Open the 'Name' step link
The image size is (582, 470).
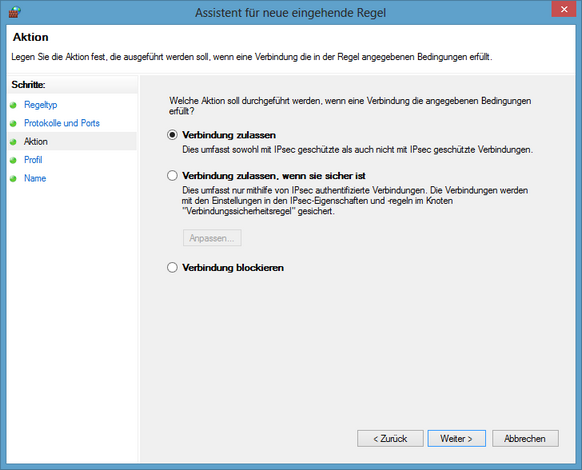click(35, 178)
